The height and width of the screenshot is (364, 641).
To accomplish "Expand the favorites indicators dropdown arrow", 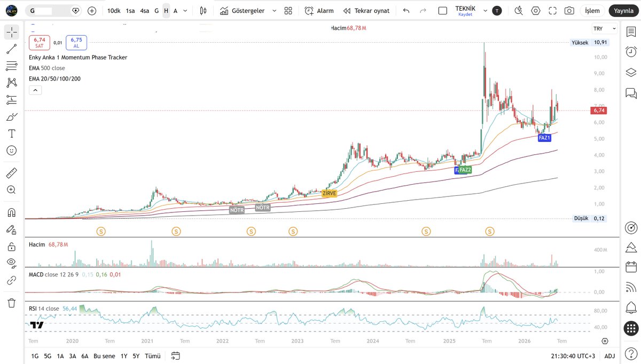I will click(274, 11).
